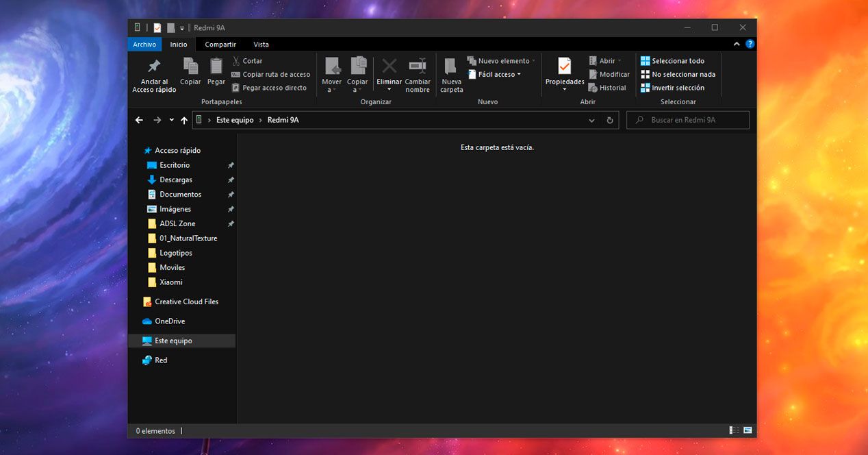Switch to the Compartir ribbon tab
Viewport: 868px width, 455px height.
point(220,45)
